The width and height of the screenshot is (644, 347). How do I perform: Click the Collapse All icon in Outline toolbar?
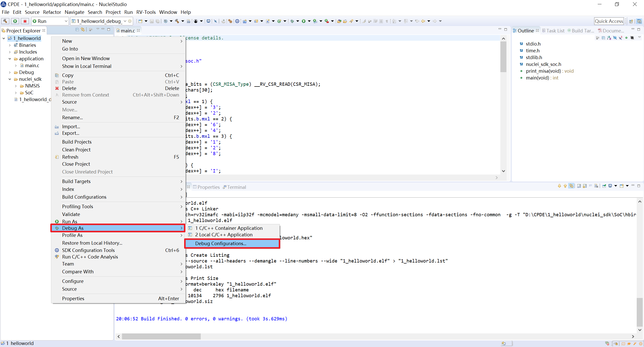pos(603,38)
